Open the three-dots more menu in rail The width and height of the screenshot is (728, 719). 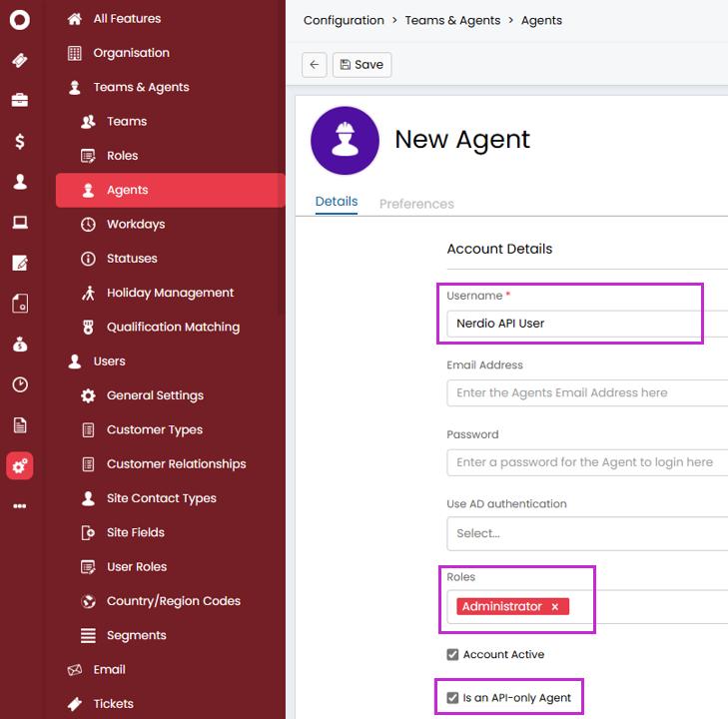click(20, 506)
